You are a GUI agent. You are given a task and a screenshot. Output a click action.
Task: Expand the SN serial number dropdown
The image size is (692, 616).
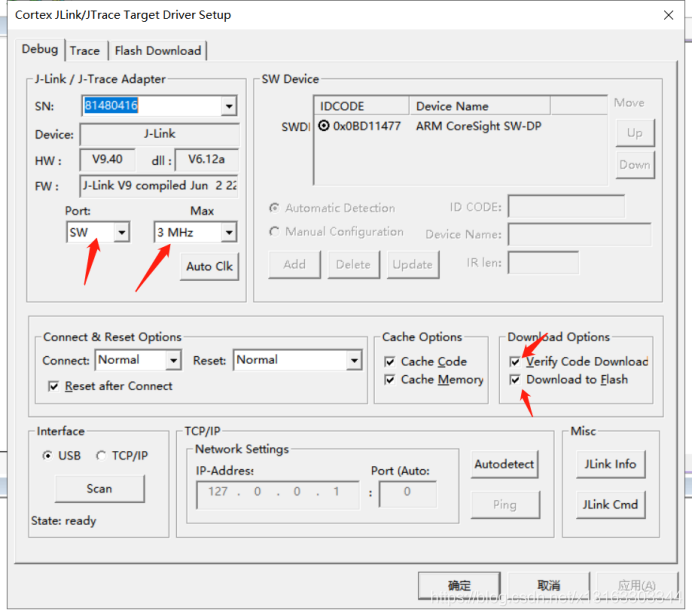229,106
